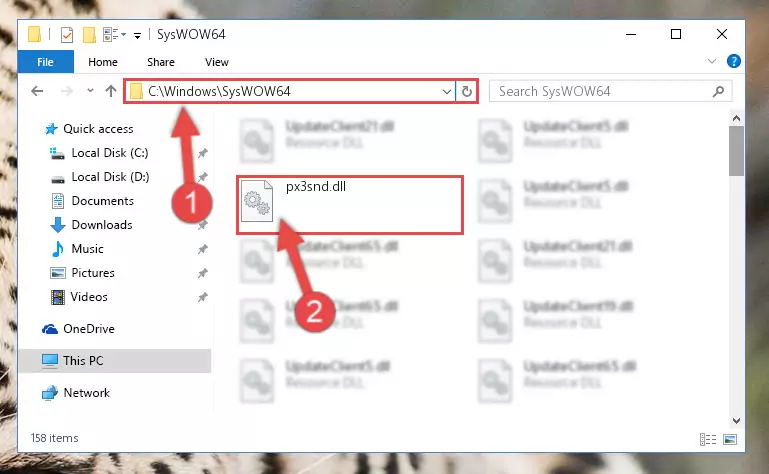The image size is (769, 474).
Task: Open the Help question mark icon
Action: [x=734, y=61]
